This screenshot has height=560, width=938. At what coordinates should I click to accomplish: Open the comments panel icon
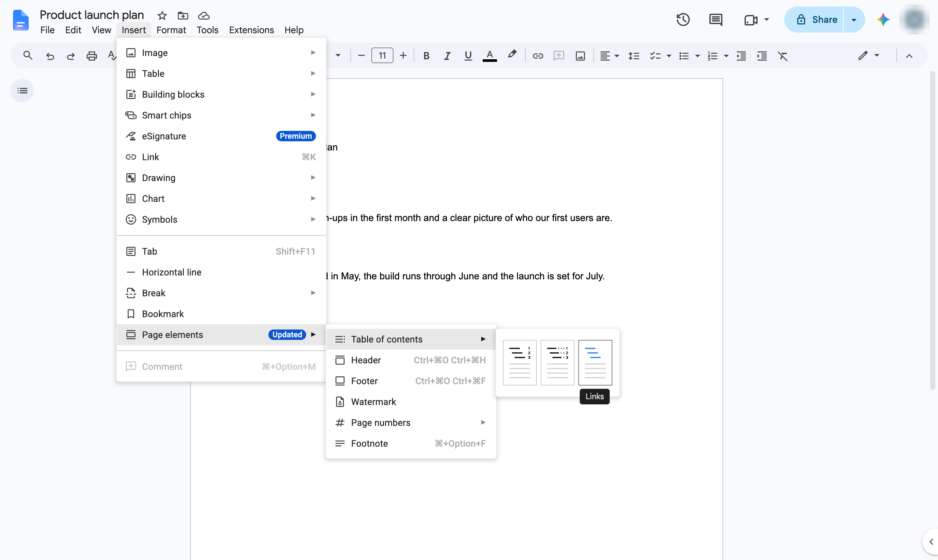coord(715,20)
